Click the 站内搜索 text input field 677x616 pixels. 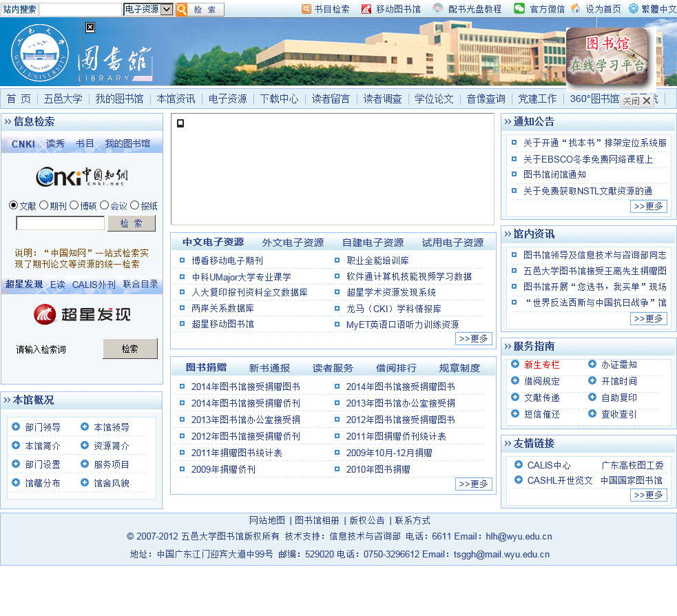click(x=81, y=10)
